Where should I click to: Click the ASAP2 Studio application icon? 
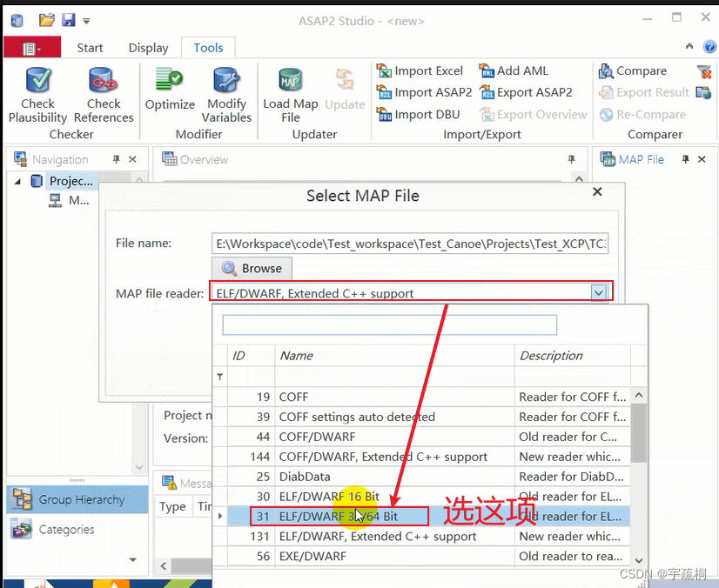[x=17, y=21]
